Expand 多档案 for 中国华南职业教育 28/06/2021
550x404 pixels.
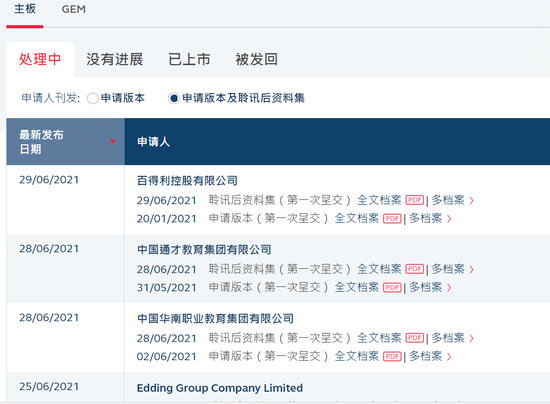coord(452,338)
